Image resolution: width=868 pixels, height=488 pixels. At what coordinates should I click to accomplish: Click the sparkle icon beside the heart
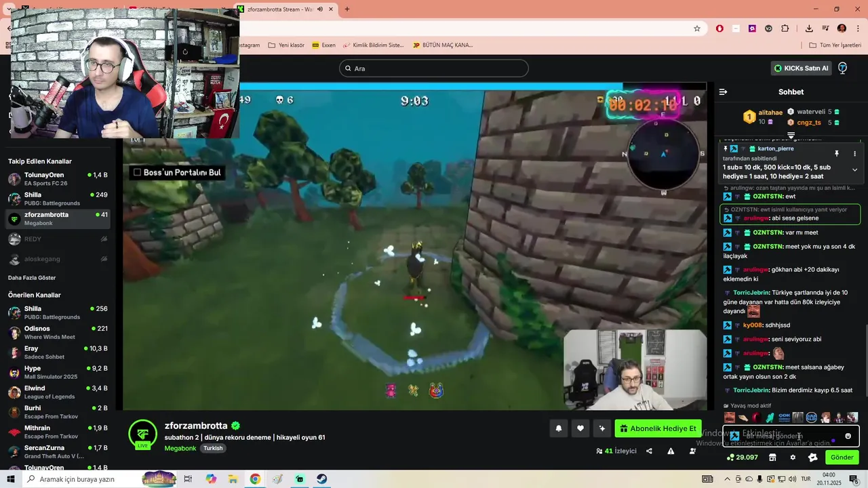coord(602,428)
